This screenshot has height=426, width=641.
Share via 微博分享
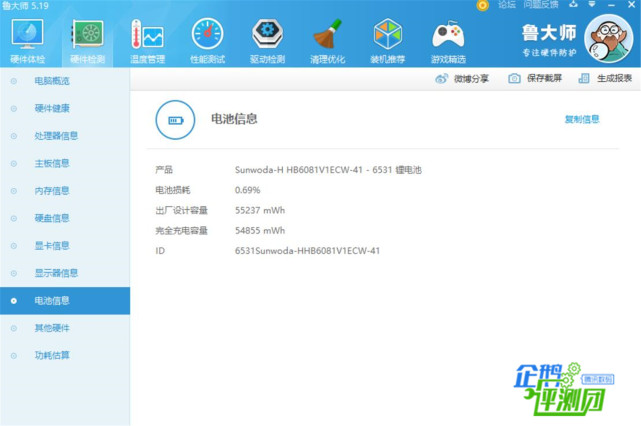pyautogui.click(x=462, y=78)
